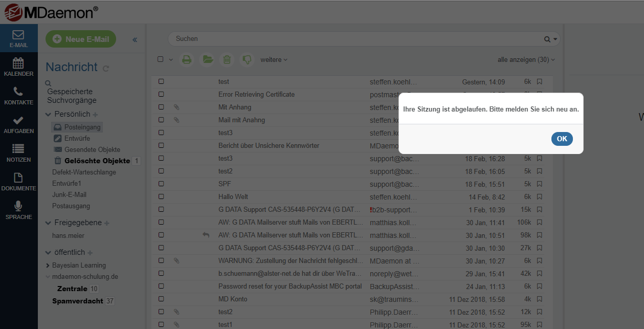Mark as spam with thumbs-down icon

point(247,60)
